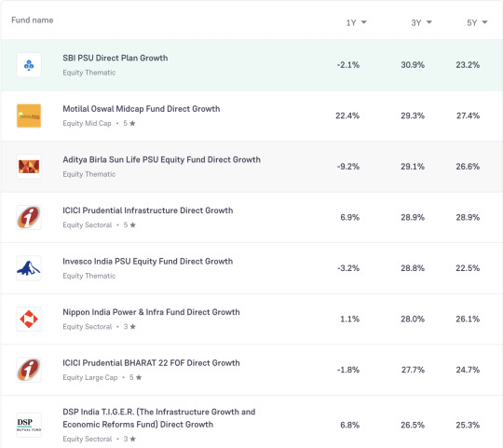Click the DSP Mutual Fund logo
The width and height of the screenshot is (503, 448).
coord(29,425)
